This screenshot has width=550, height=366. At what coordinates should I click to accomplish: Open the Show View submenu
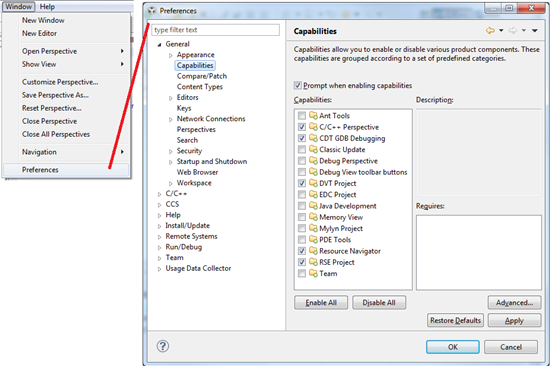(66, 64)
